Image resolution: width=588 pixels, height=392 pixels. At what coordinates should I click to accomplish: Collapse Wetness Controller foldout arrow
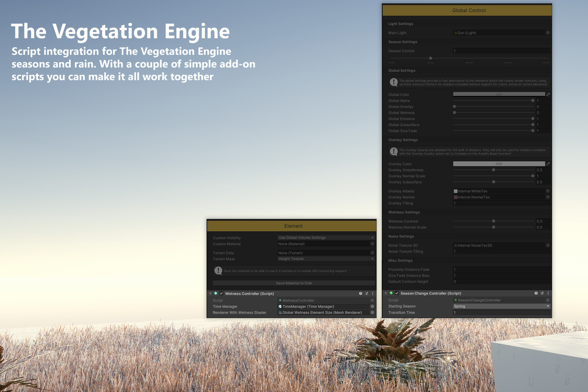(210, 294)
